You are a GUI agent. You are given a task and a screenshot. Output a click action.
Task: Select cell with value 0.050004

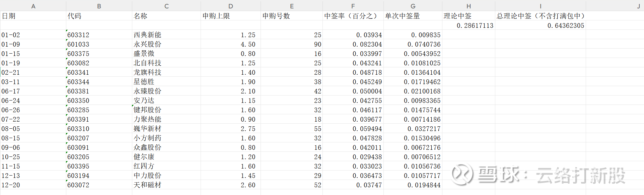click(x=353, y=91)
